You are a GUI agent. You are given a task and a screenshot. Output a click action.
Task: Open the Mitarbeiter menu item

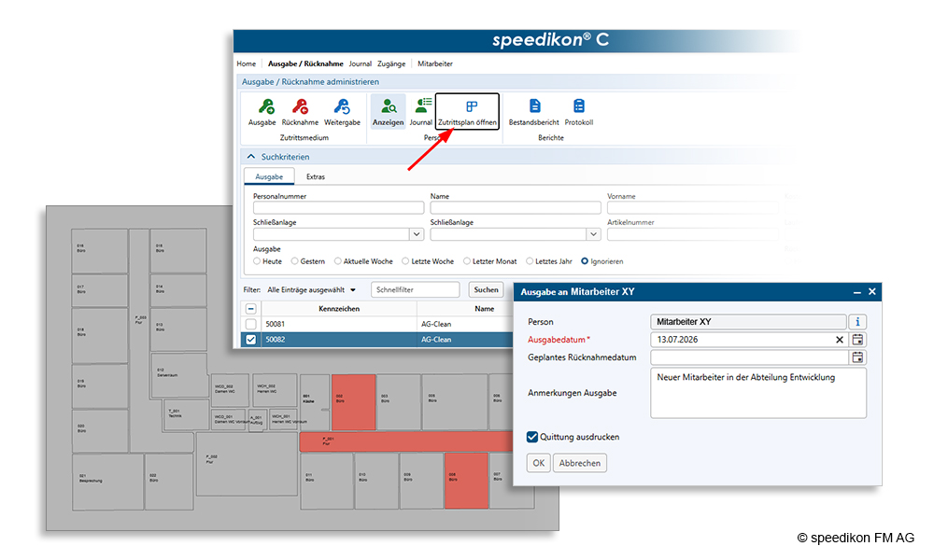point(435,63)
